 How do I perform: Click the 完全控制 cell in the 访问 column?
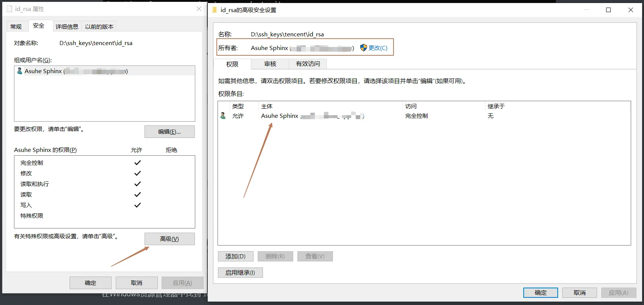coord(417,116)
